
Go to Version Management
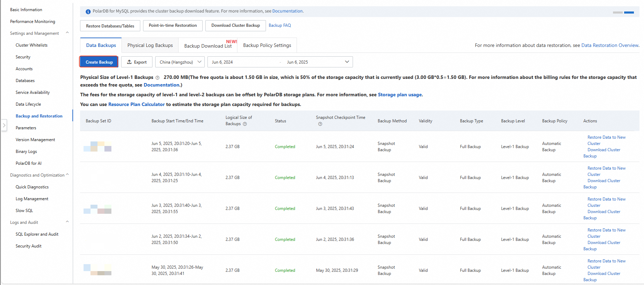pyautogui.click(x=35, y=140)
